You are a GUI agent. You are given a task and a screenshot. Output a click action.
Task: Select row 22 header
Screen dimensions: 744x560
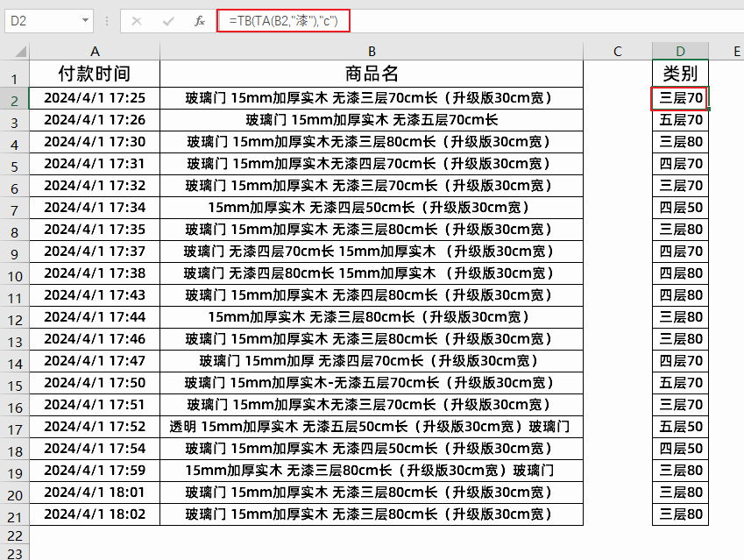pyautogui.click(x=15, y=536)
